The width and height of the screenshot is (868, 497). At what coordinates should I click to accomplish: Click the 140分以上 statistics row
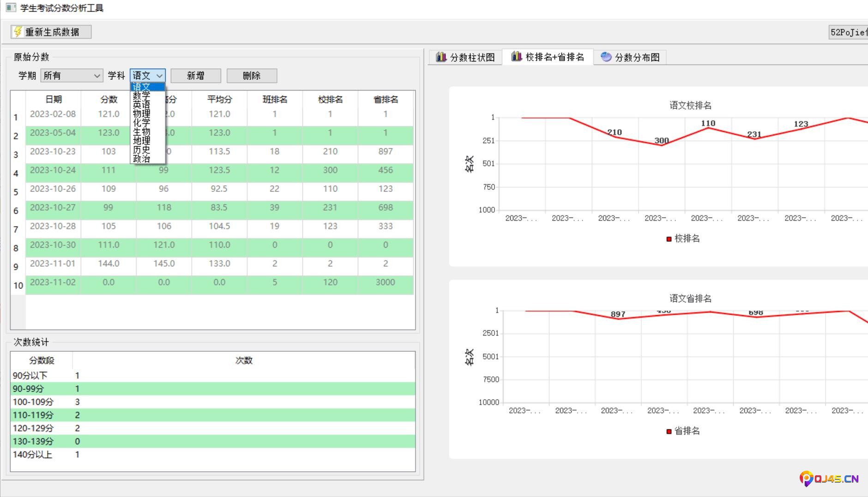click(x=213, y=455)
